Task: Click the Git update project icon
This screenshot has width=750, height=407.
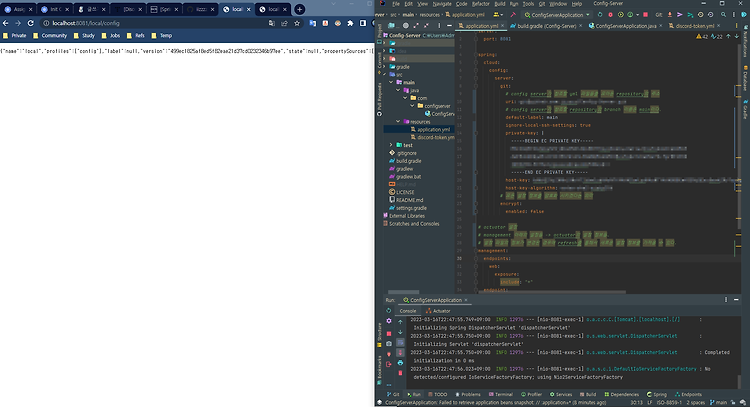Action: pos(670,15)
